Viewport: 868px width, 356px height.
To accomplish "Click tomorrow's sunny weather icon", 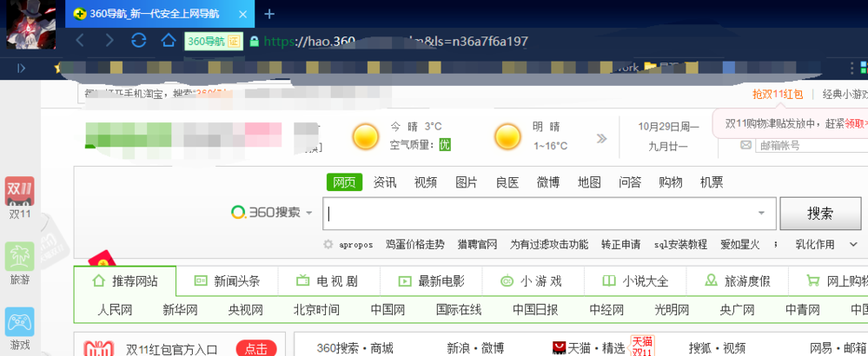I will (507, 136).
